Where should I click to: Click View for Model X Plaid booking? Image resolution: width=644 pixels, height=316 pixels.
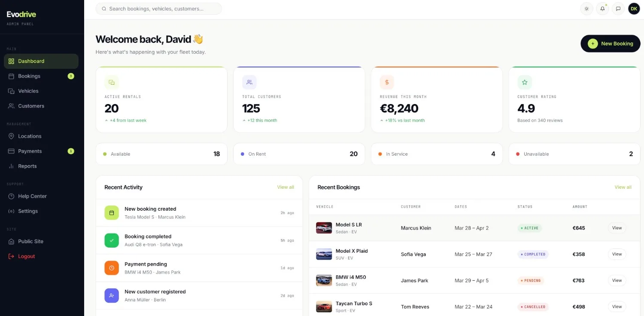tap(617, 255)
